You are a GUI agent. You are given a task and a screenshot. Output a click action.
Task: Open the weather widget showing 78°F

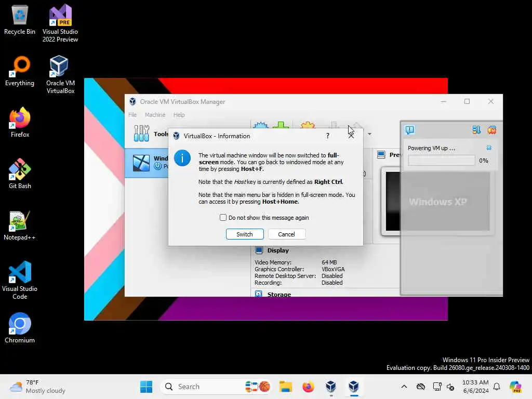(x=37, y=387)
